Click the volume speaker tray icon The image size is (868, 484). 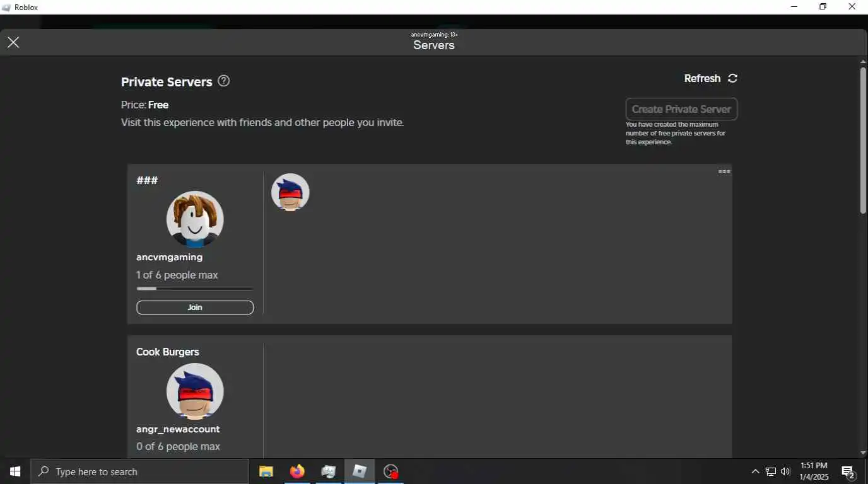[785, 471]
